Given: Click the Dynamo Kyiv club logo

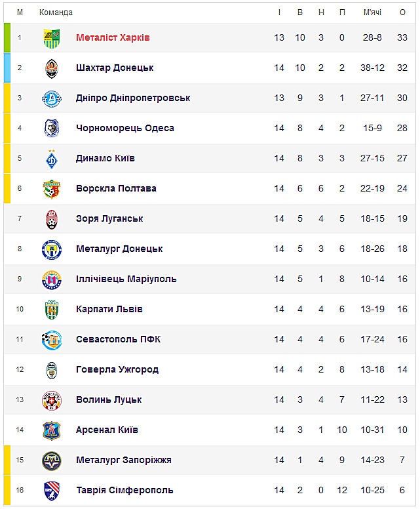Looking at the screenshot, I should coord(52,159).
